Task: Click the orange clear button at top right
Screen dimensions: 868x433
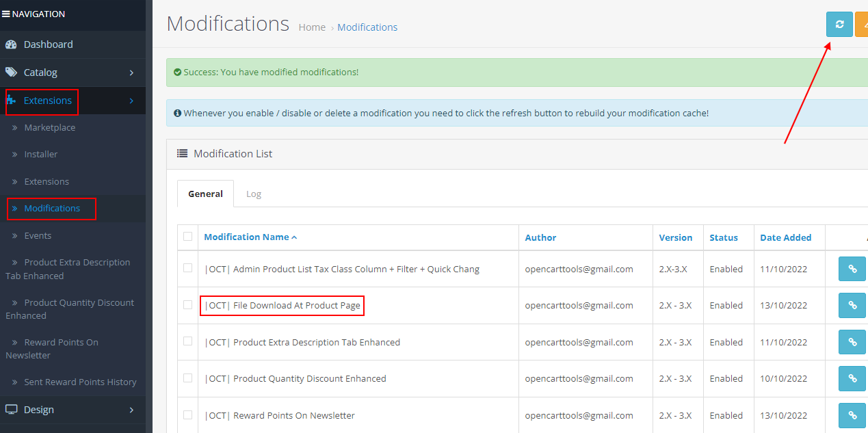Action: tap(861, 24)
